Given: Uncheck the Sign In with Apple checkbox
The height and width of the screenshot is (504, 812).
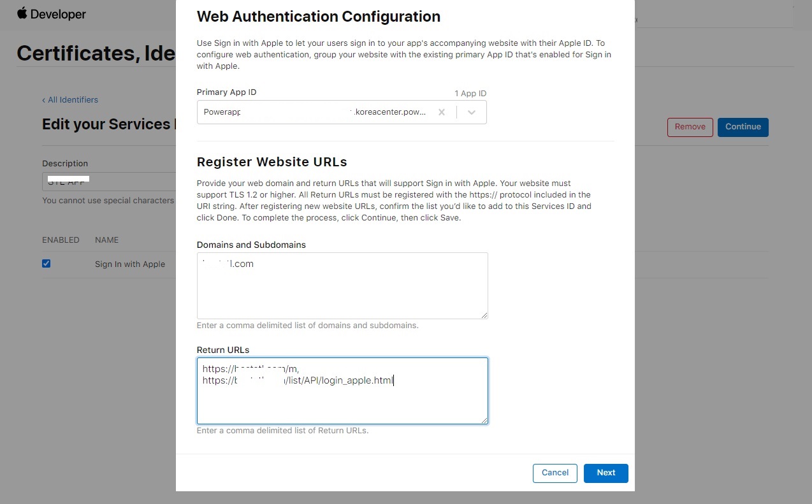Looking at the screenshot, I should tap(47, 264).
